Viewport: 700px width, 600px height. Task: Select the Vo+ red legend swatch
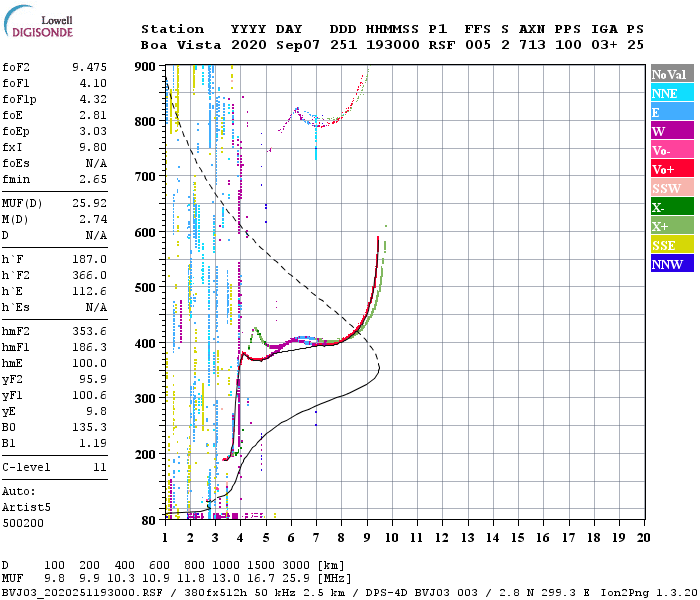(672, 169)
